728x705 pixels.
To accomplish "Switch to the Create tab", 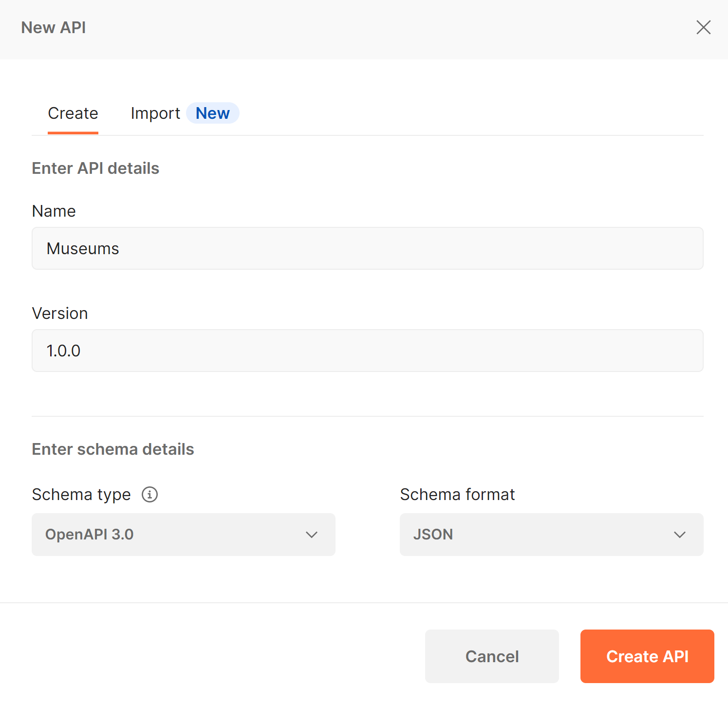I will click(73, 113).
